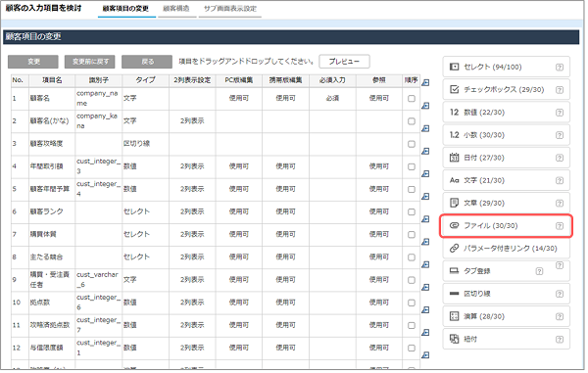The image size is (588, 373).
Task: Open the サブ画面表示設定 tab
Action: point(230,9)
